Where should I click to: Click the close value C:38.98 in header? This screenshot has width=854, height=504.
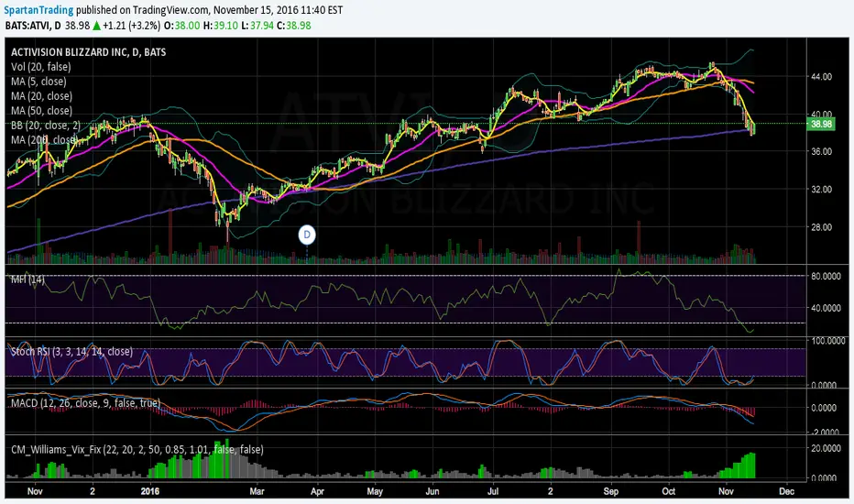294,26
